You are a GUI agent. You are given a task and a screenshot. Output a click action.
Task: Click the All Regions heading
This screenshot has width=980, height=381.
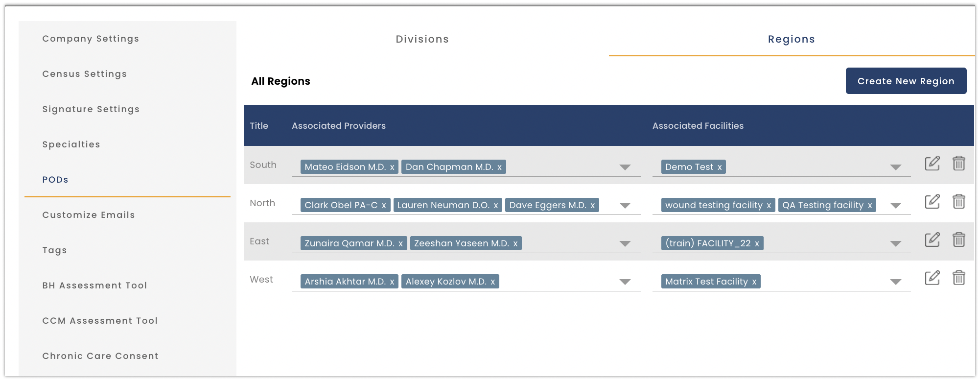(x=281, y=81)
